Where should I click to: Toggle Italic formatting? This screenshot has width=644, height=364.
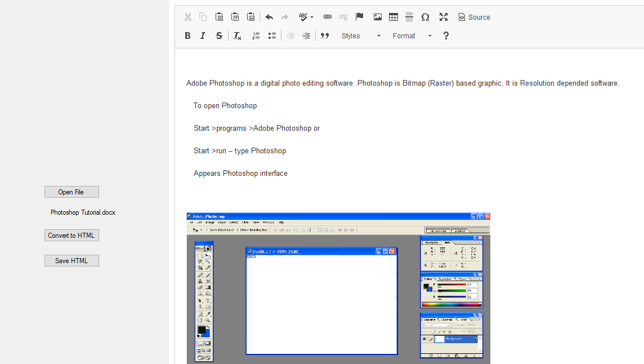pos(203,36)
